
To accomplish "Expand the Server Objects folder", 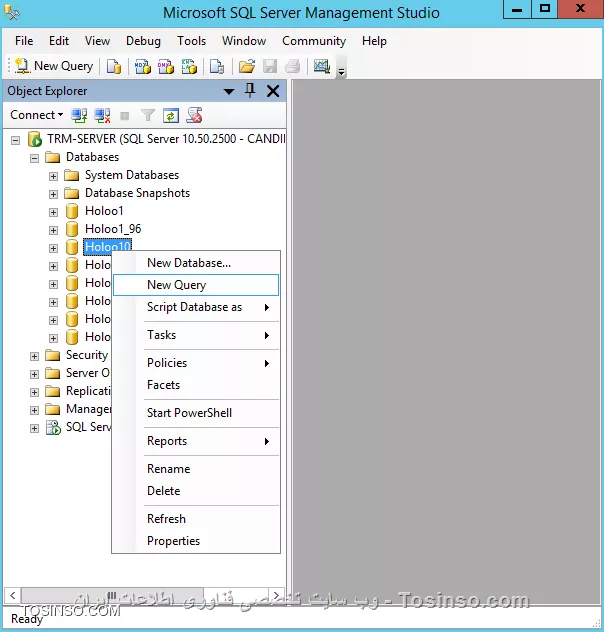I will tap(35, 374).
